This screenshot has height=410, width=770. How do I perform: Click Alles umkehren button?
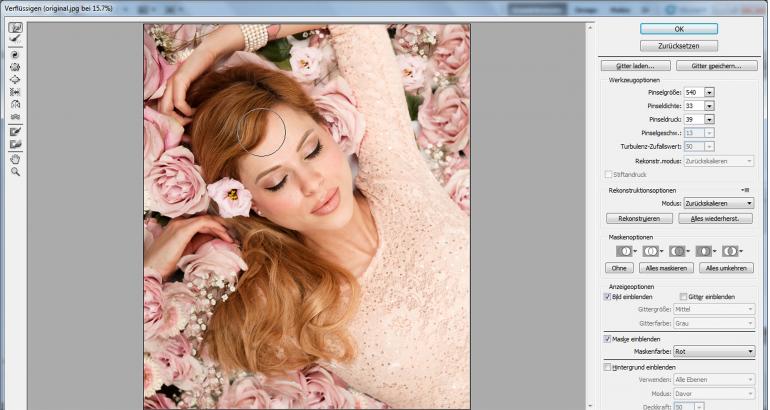[x=726, y=268]
